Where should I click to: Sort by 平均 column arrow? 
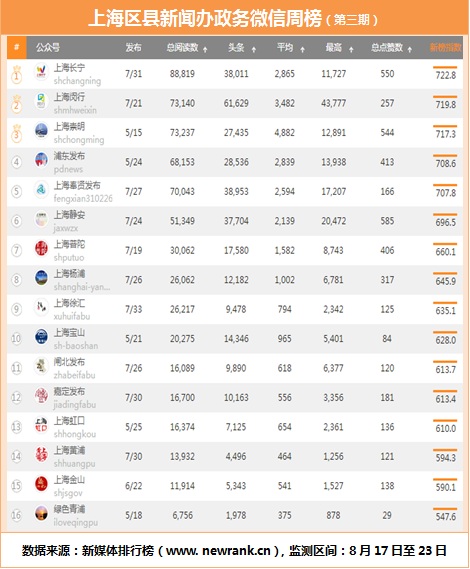[x=302, y=49]
